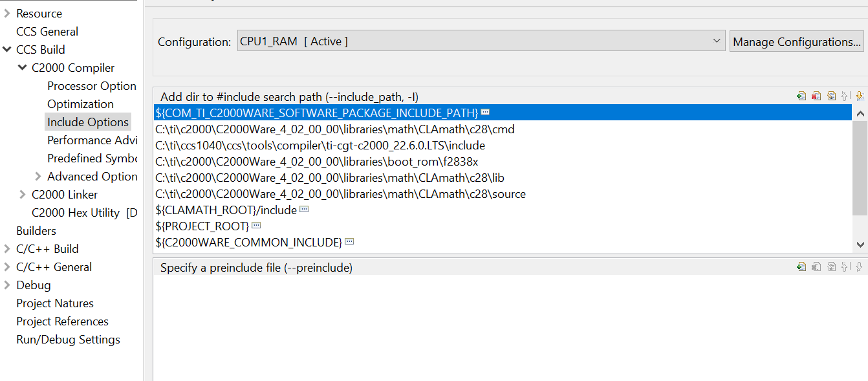Open variable ellipsis after COM_TI_C2000WARE_SOFTWARE_PACKAGE_INCLUDE_PATH
This screenshot has width=868, height=381.
click(485, 112)
